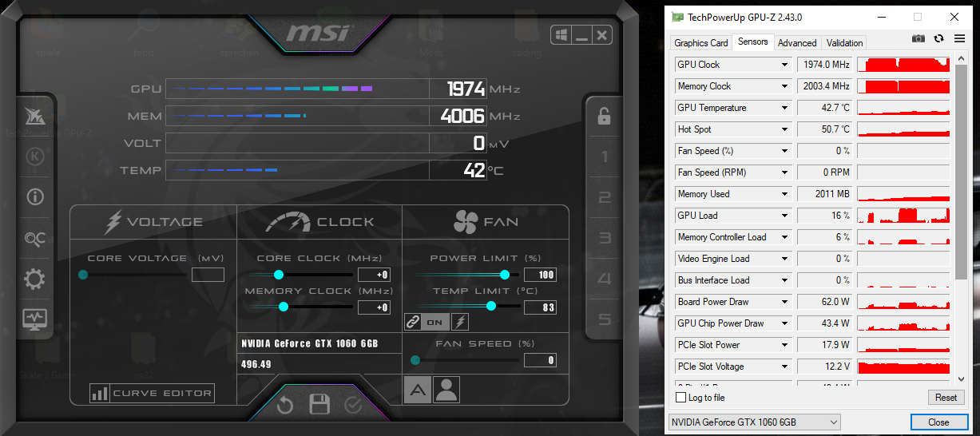Click NVIDIA GeForce GTX 1060 6GB in Afterburner
980x436 pixels.
tap(310, 344)
